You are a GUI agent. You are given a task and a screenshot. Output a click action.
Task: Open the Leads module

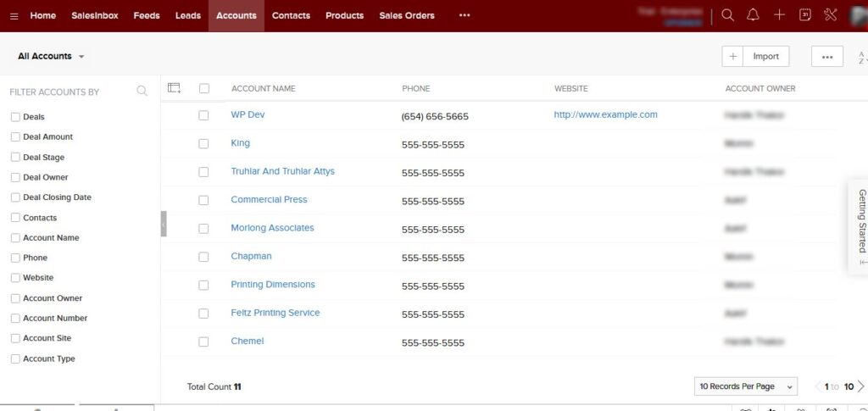point(188,15)
